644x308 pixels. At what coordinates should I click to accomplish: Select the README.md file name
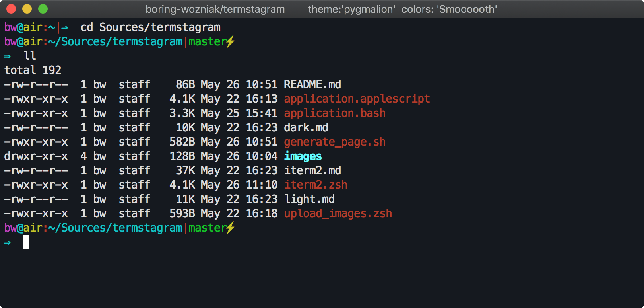click(x=312, y=84)
